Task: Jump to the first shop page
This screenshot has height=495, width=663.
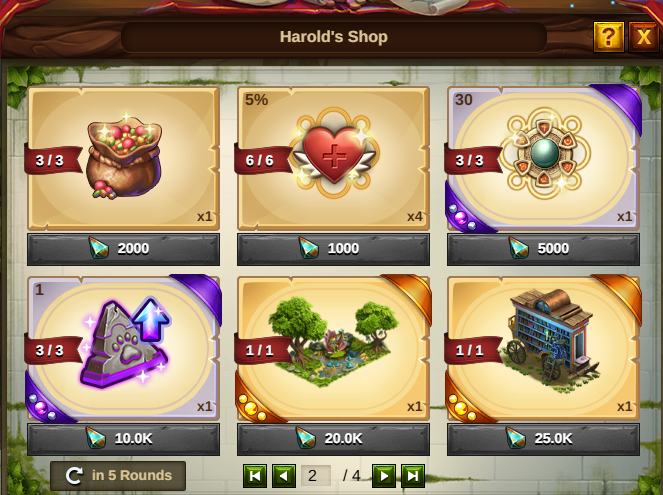Action: [255, 476]
